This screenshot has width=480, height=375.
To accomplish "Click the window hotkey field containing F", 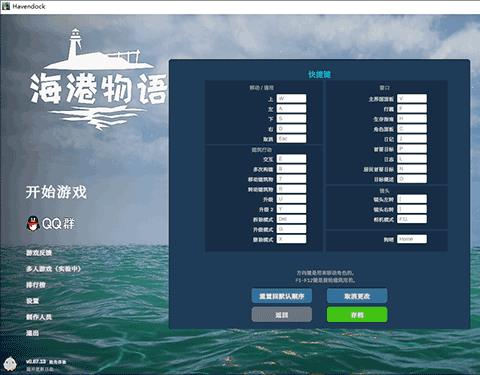I will pos(412,109).
